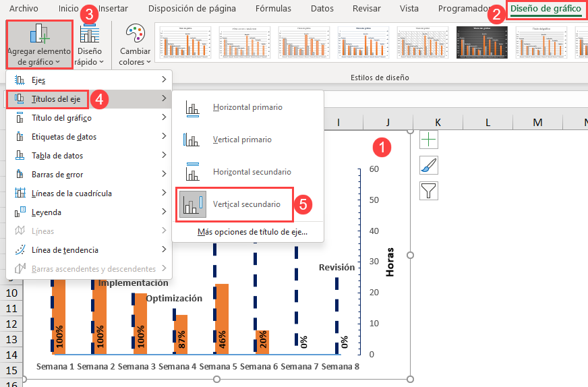Image resolution: width=588 pixels, height=387 pixels.
Task: Click the Diseño rápido layout icon
Action: (x=89, y=34)
